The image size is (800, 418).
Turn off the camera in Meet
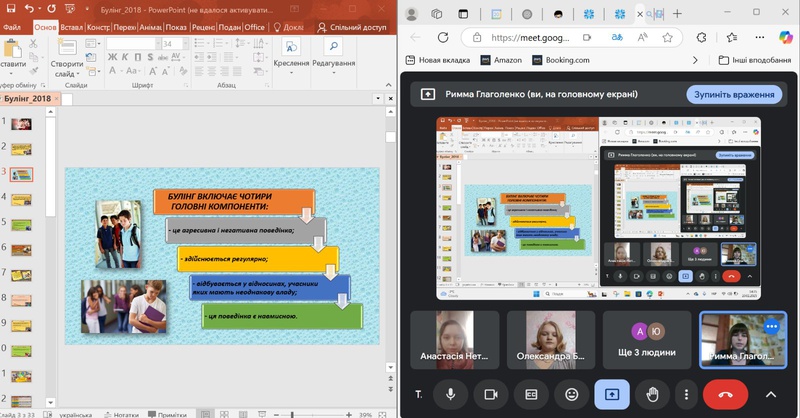click(x=490, y=394)
